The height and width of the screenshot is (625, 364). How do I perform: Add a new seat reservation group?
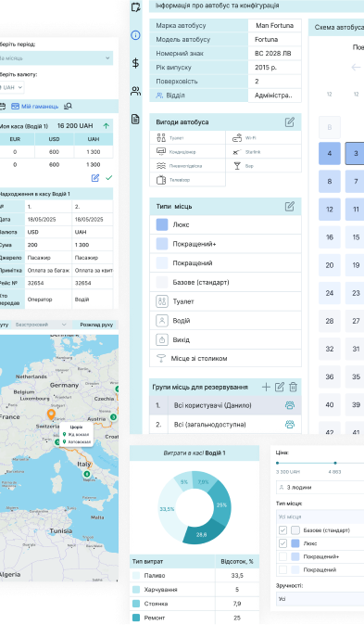(x=266, y=387)
